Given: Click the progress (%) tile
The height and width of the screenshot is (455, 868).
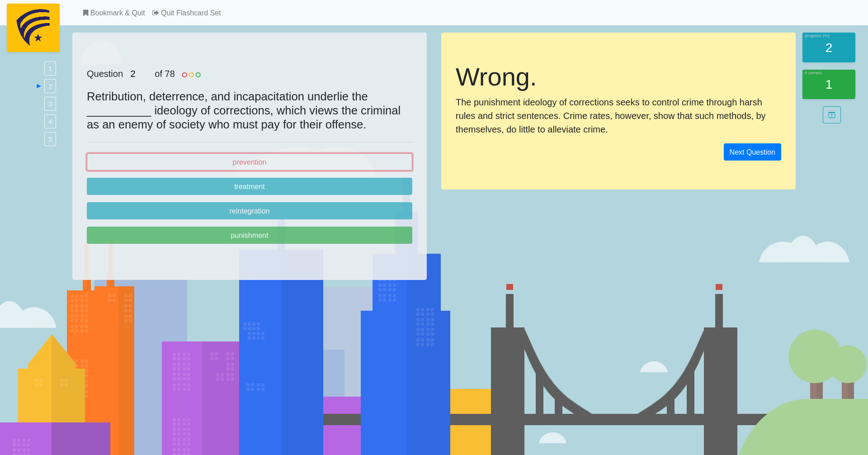Looking at the screenshot, I should click(x=829, y=47).
